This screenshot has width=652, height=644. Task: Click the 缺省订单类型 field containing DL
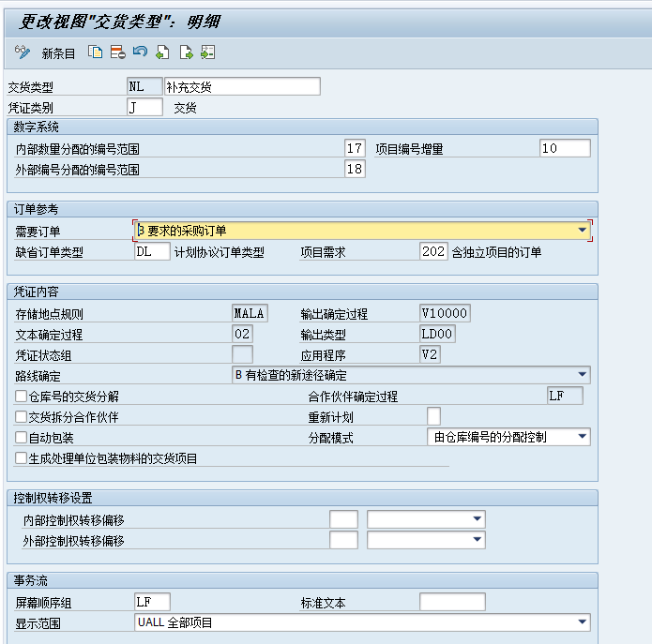(152, 251)
